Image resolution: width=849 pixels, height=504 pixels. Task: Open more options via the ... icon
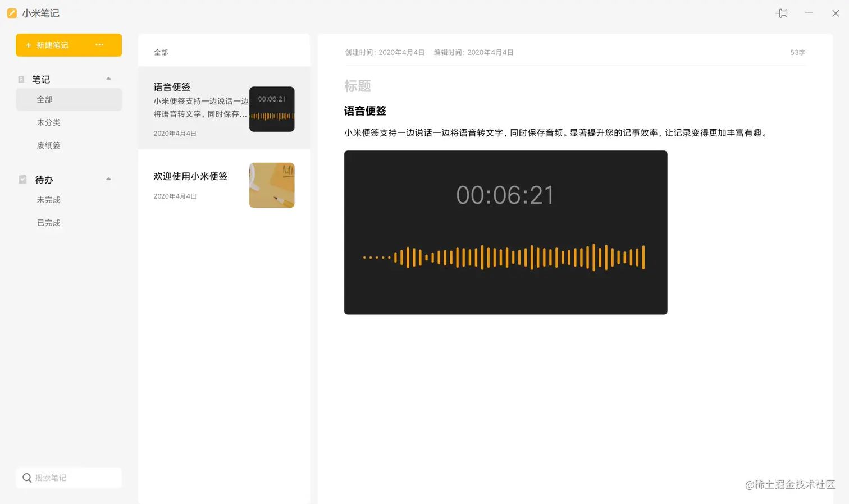(x=99, y=45)
